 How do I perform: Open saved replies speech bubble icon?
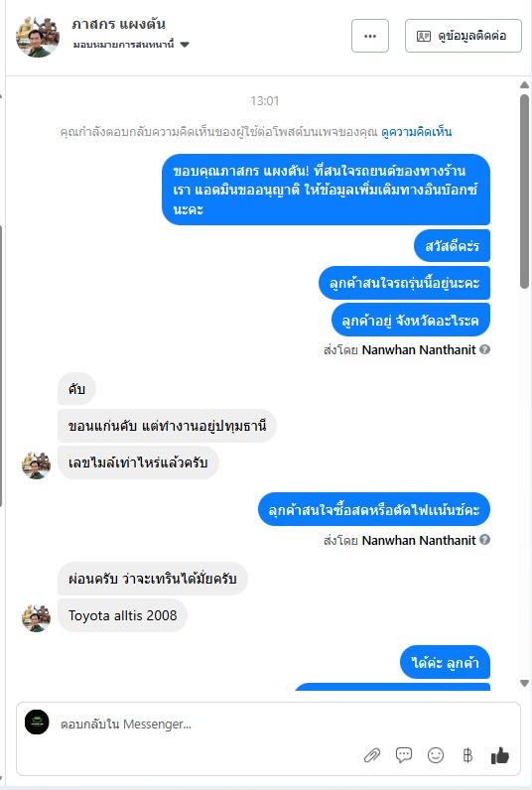(404, 754)
